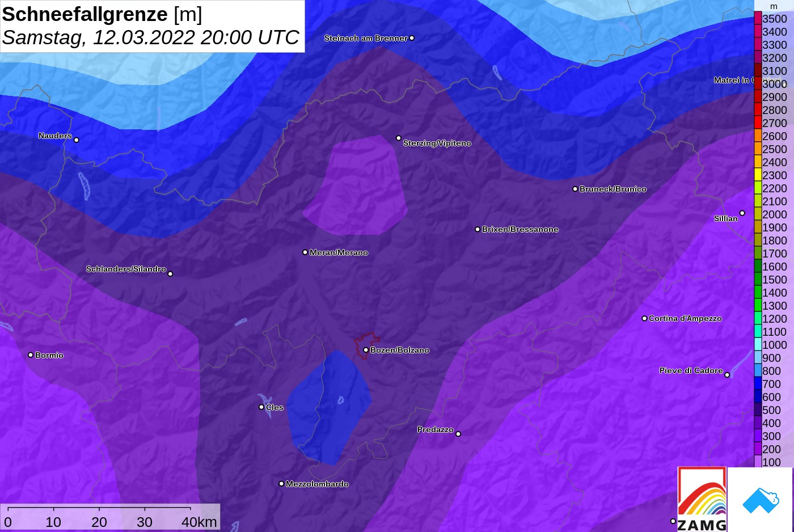Click the red Bolzano municipality outline

click(366, 345)
